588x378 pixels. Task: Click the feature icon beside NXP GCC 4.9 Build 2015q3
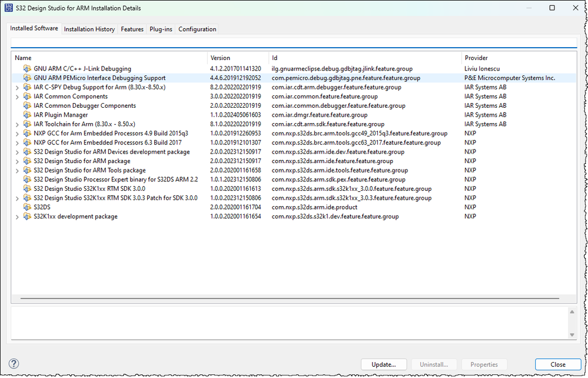coord(27,133)
